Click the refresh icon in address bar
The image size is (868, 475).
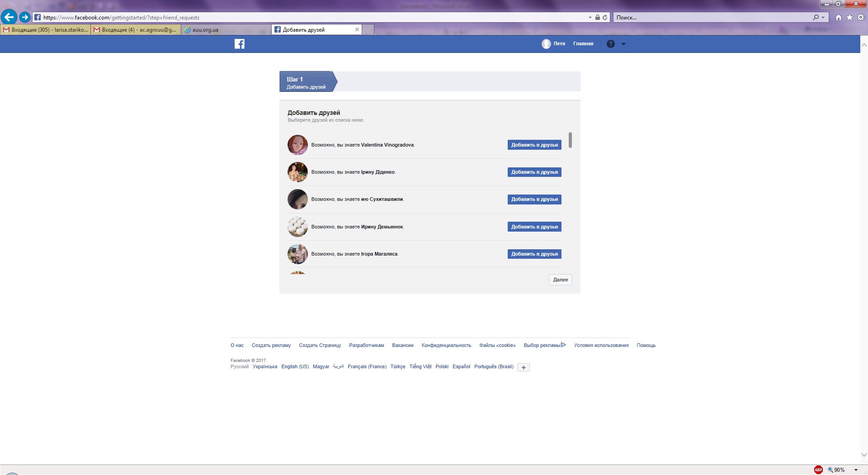605,17
